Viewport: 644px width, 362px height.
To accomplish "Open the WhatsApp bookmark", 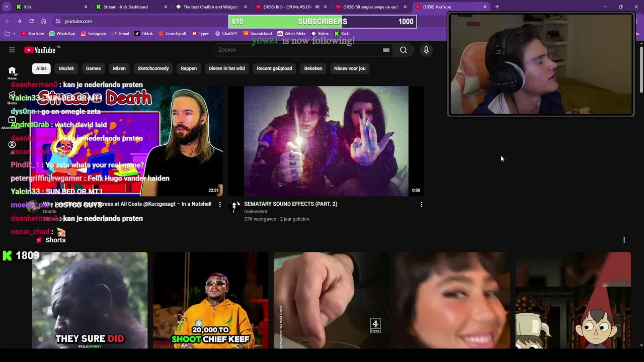I will (x=62, y=33).
